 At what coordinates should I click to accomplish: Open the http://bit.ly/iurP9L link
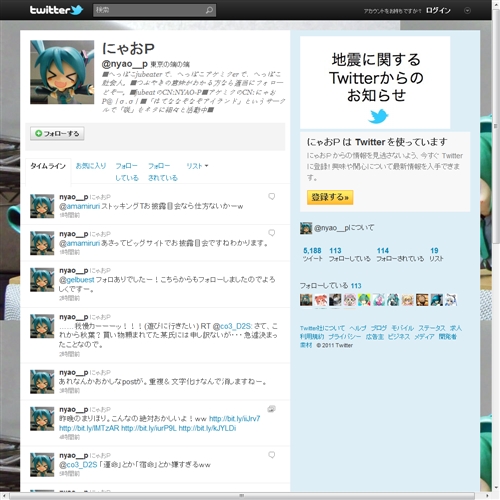(x=149, y=428)
